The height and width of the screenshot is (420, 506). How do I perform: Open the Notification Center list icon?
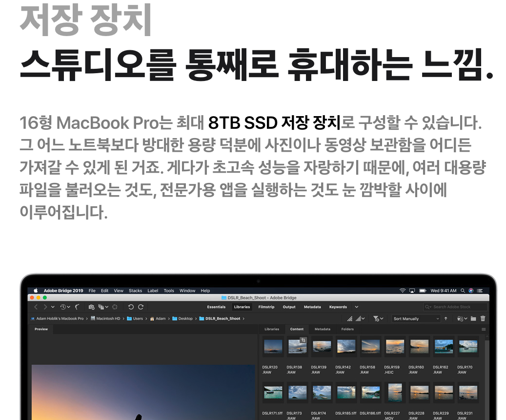480,290
